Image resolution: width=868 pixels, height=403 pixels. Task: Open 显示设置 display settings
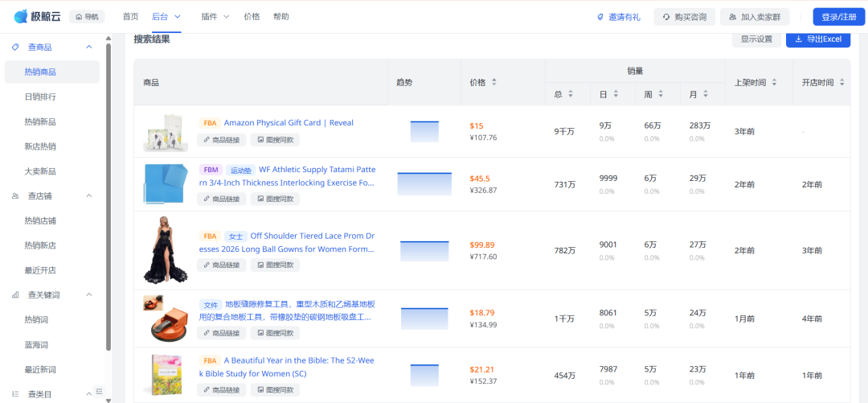click(756, 39)
